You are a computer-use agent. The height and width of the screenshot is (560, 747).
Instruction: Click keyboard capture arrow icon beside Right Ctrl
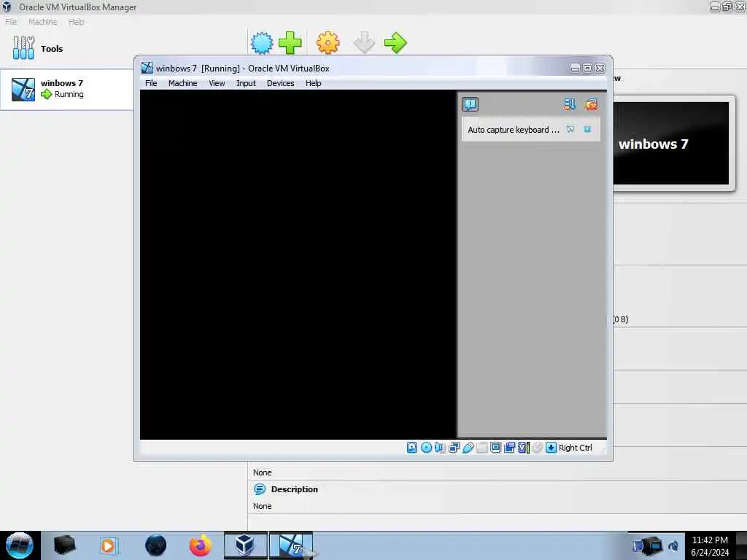point(551,448)
